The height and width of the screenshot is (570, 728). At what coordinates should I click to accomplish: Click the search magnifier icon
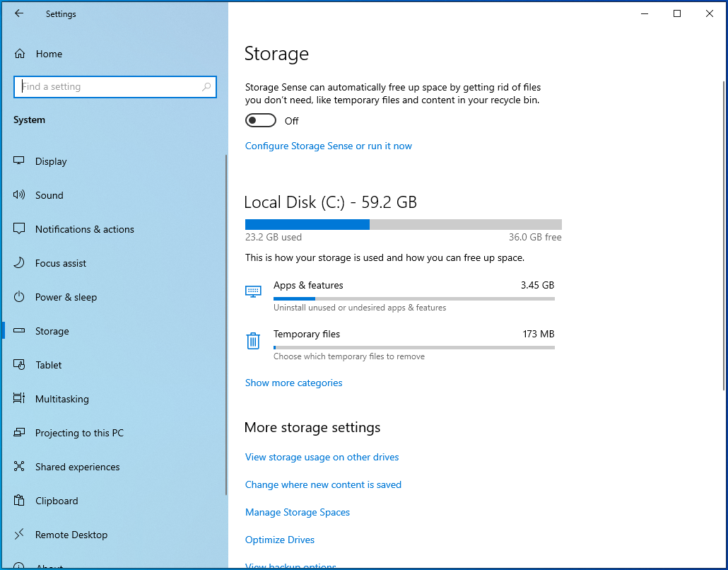coord(206,87)
